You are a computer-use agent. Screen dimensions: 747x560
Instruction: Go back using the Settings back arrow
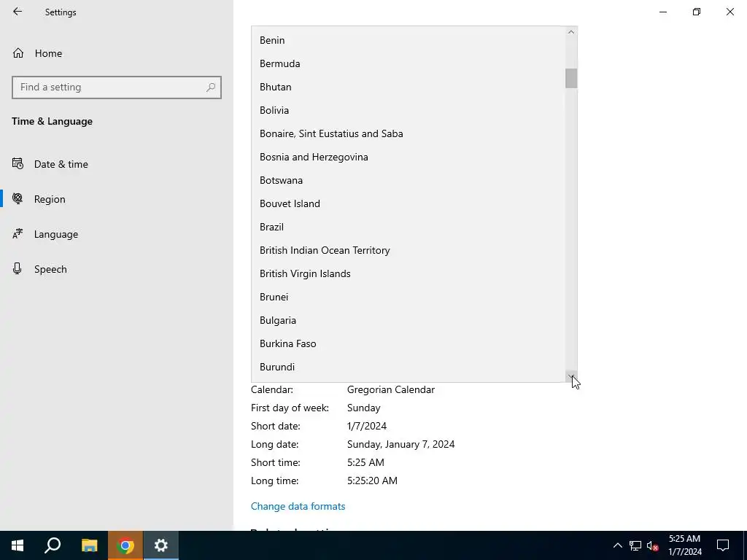click(18, 12)
